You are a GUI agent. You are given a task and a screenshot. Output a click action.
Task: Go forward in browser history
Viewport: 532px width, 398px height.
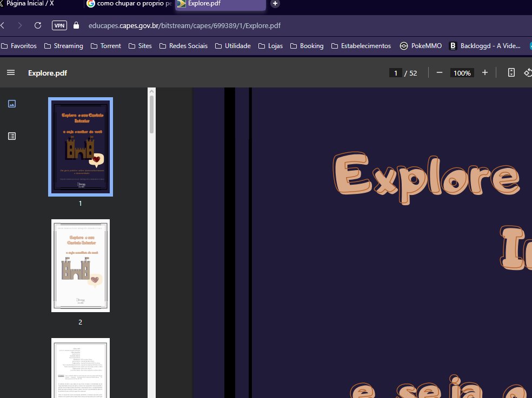pyautogui.click(x=19, y=25)
